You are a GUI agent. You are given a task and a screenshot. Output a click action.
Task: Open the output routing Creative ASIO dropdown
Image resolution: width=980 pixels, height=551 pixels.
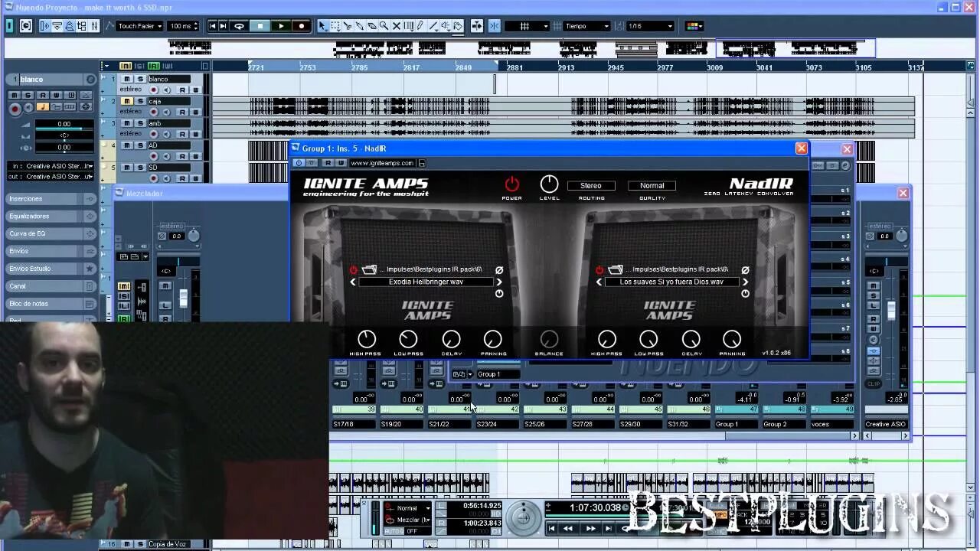click(x=51, y=177)
